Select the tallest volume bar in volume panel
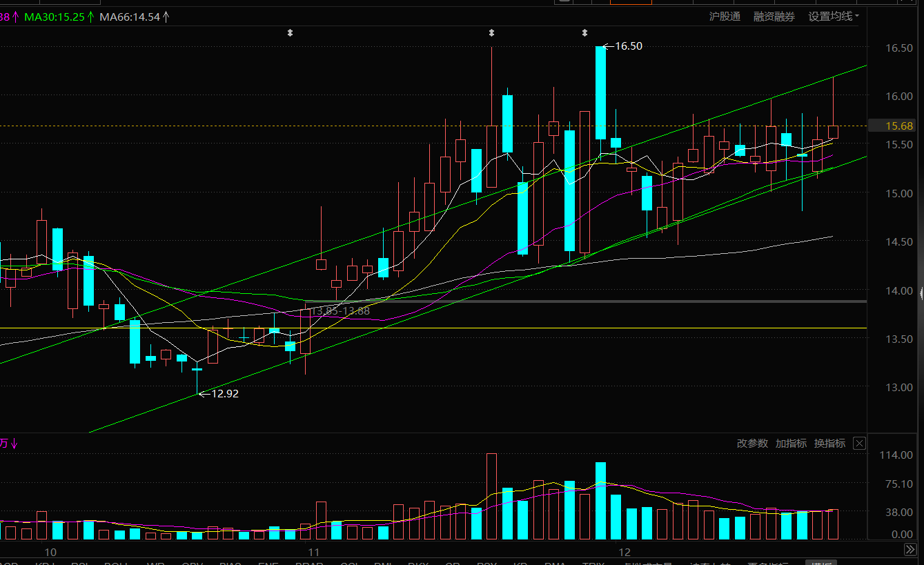Viewport: 924px width, 565px height. (491, 496)
